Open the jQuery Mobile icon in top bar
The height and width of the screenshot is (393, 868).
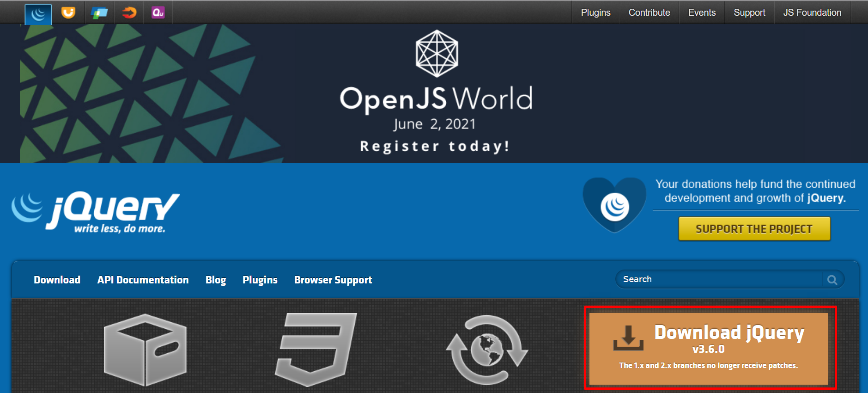[99, 13]
